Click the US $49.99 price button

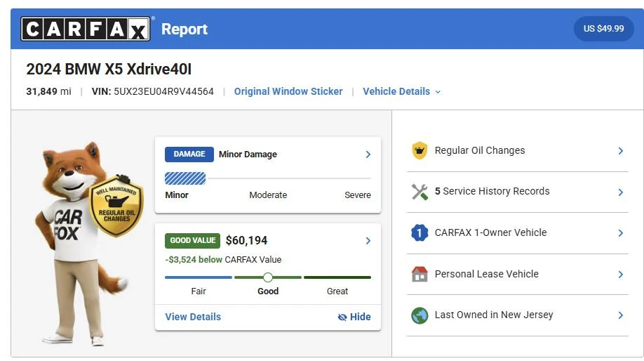pyautogui.click(x=603, y=29)
